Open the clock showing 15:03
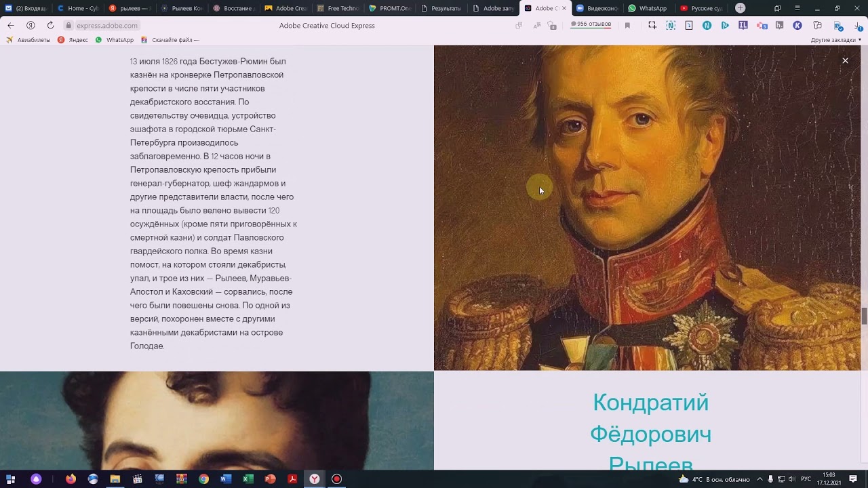Image resolution: width=868 pixels, height=488 pixels. coord(829,479)
